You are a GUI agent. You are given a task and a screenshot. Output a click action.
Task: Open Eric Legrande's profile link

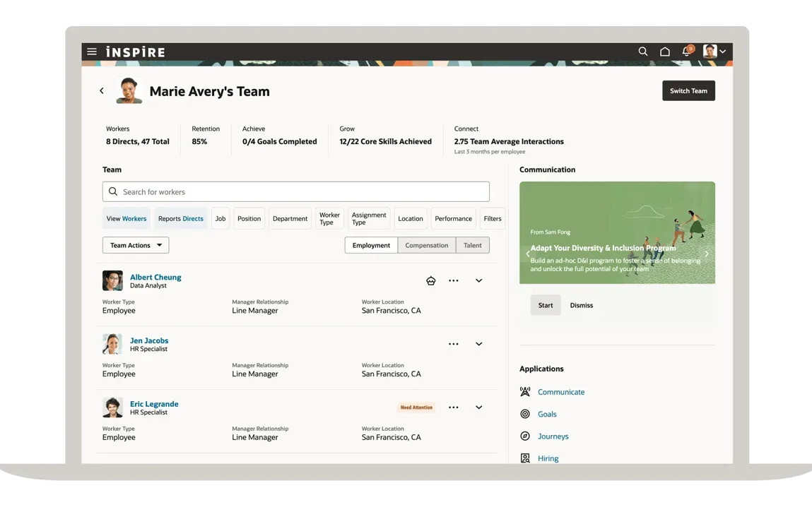[154, 404]
